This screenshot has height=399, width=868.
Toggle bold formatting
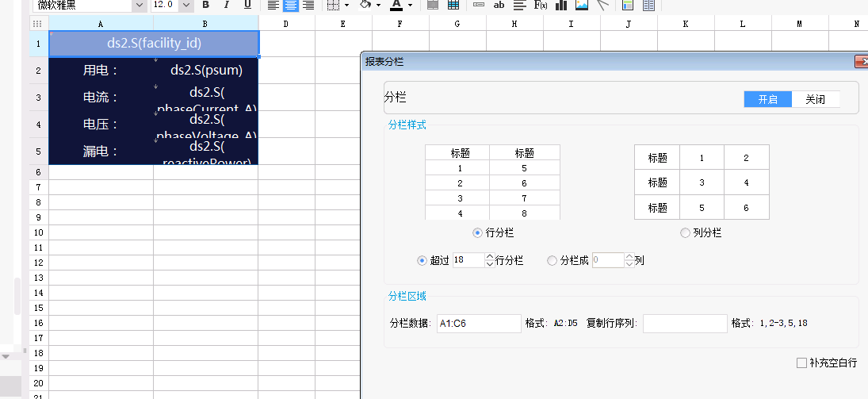[206, 5]
